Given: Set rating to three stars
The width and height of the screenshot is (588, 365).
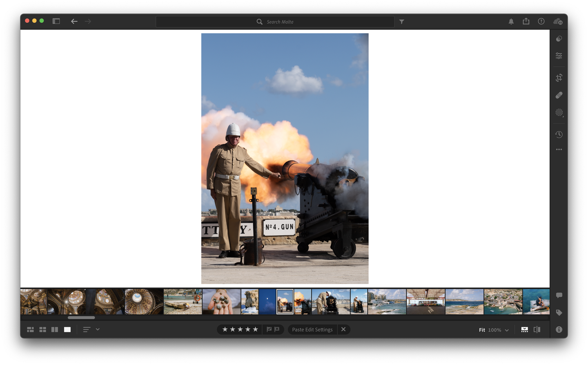Looking at the screenshot, I should click(240, 329).
